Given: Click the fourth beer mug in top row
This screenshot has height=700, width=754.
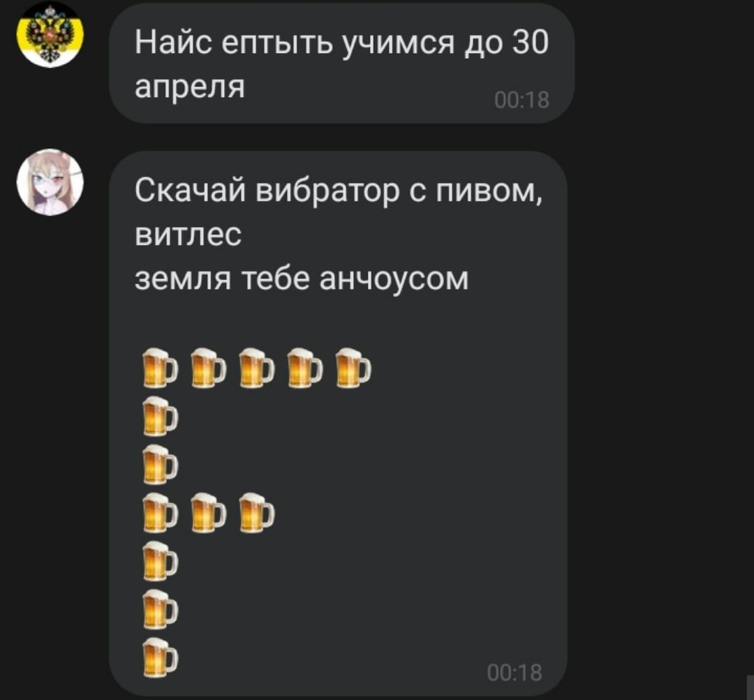Looking at the screenshot, I should (x=305, y=368).
